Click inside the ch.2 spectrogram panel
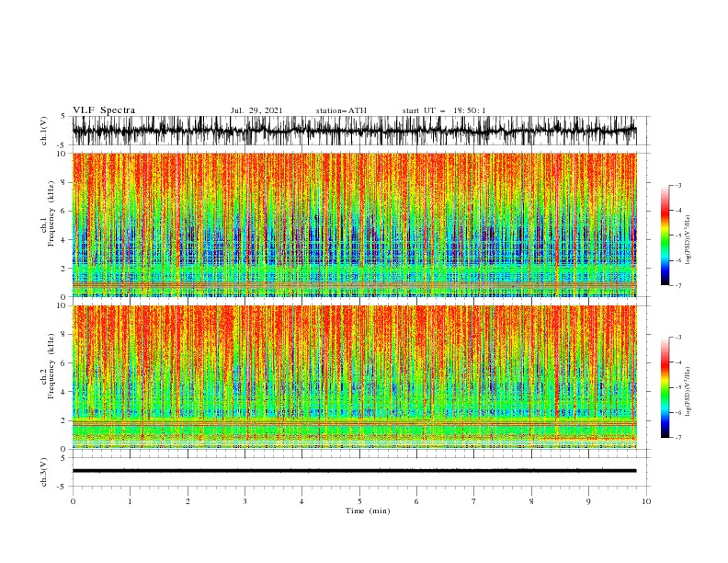 click(354, 377)
